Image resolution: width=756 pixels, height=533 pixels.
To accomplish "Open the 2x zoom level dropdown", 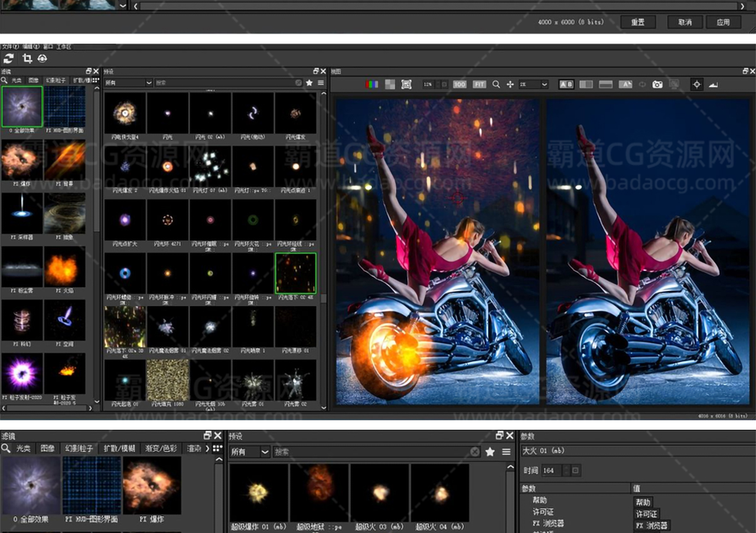I will click(x=533, y=84).
